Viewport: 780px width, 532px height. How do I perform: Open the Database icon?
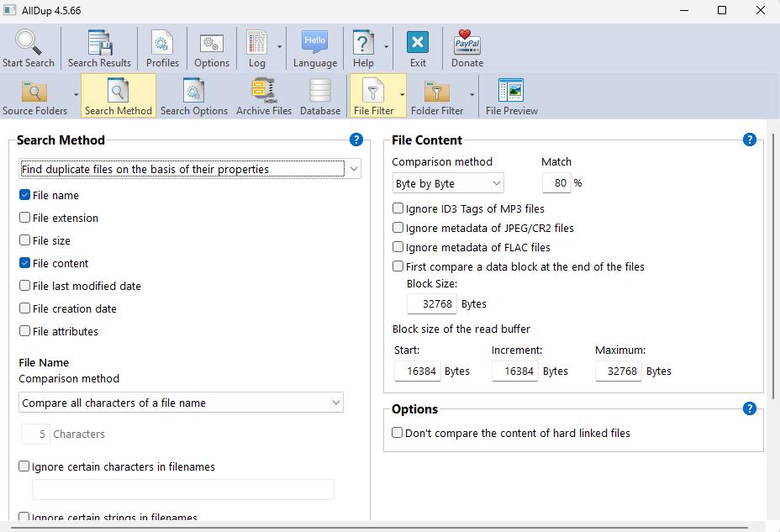pos(320,91)
